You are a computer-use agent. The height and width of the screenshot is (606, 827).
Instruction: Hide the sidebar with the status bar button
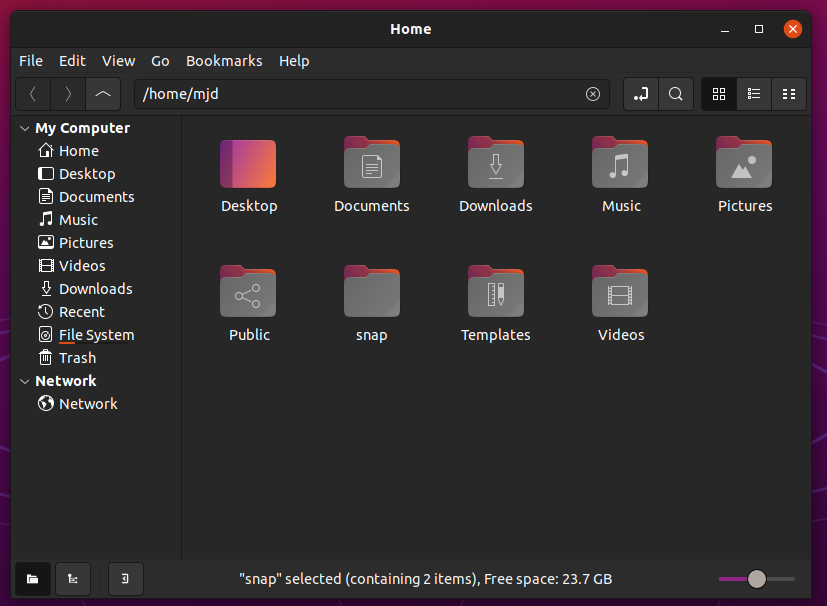click(x=126, y=579)
